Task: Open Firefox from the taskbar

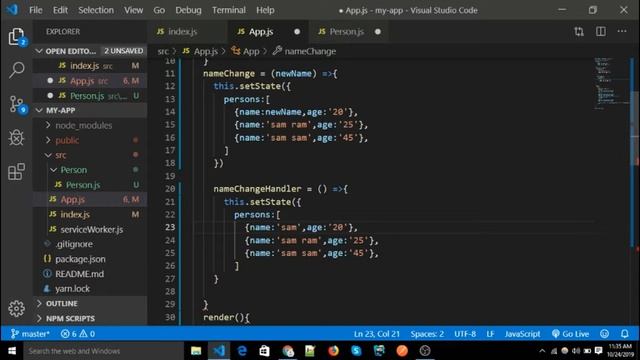Action: (x=333, y=351)
